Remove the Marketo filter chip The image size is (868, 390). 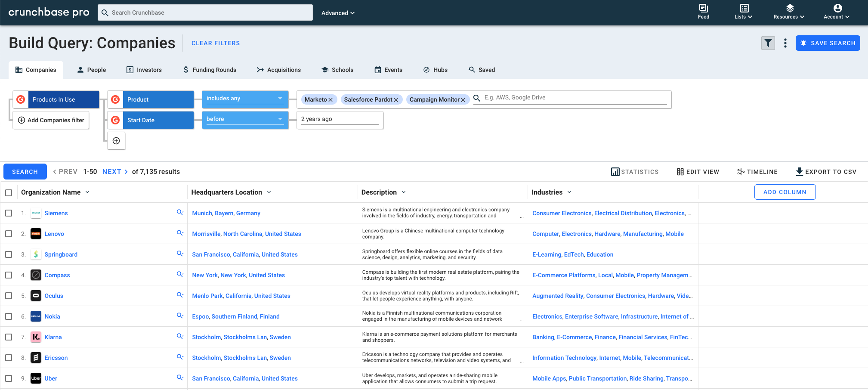coord(331,100)
